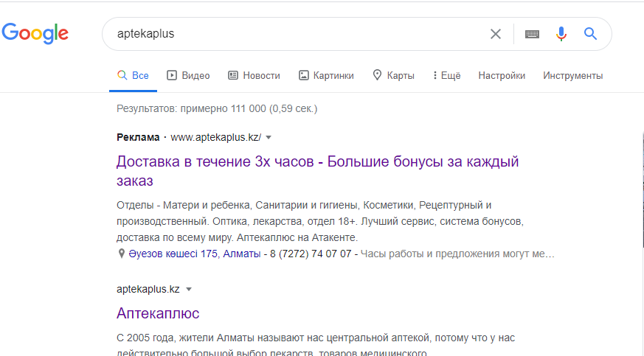Open the Аптекаплюс result link
This screenshot has height=356, width=644.
(x=158, y=313)
